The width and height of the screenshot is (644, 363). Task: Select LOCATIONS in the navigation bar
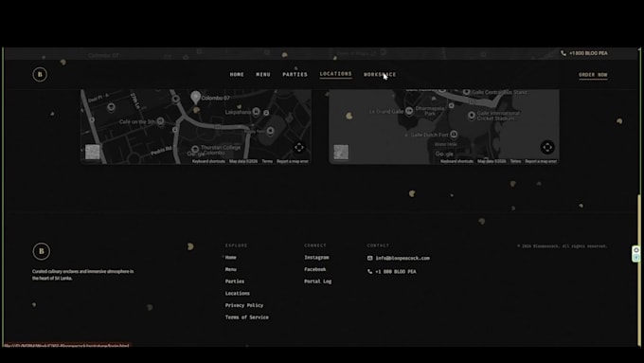pyautogui.click(x=335, y=74)
